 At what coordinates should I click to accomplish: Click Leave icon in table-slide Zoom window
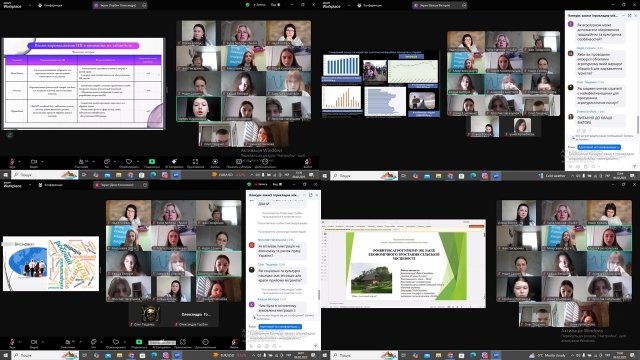(308, 162)
